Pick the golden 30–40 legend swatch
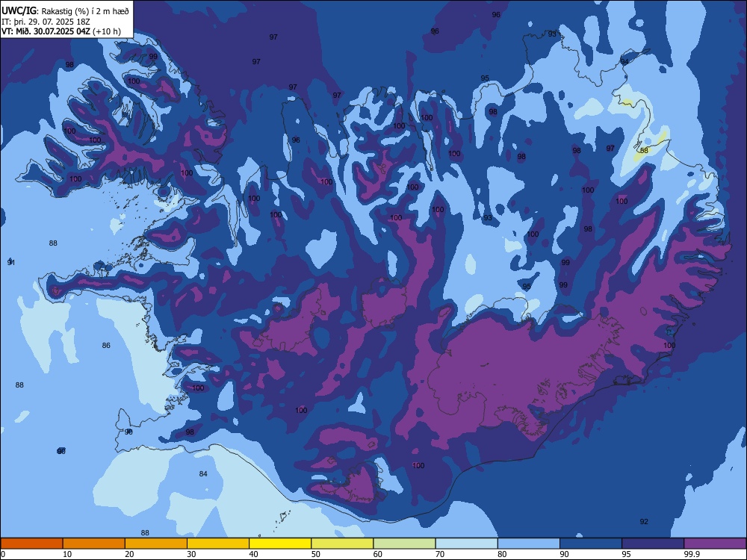Viewport: 747px width, 560px height. tap(218, 544)
